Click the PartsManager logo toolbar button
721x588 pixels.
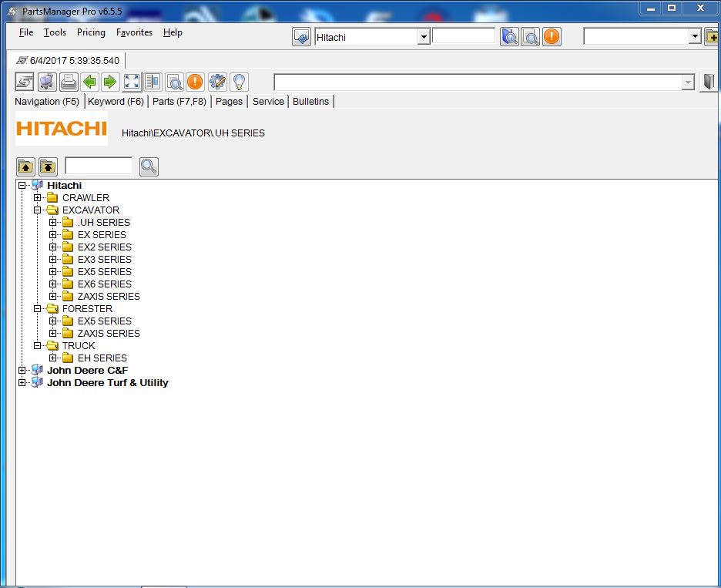pyautogui.click(x=25, y=82)
